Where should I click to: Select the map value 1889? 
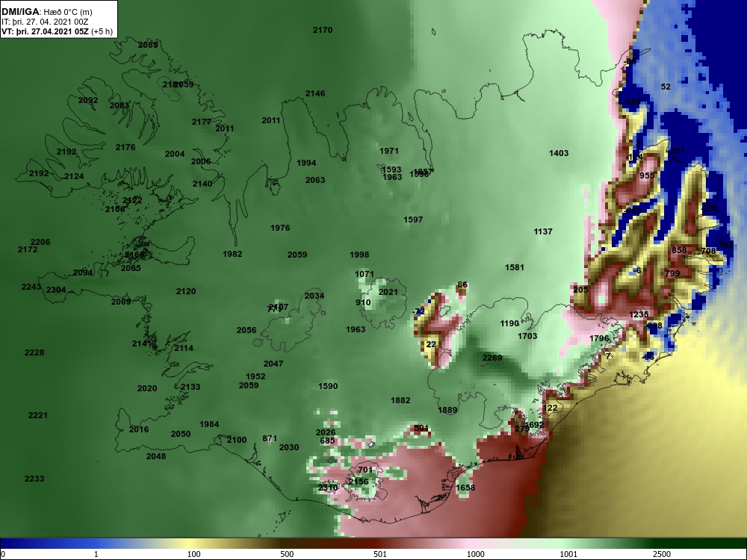coord(447,410)
